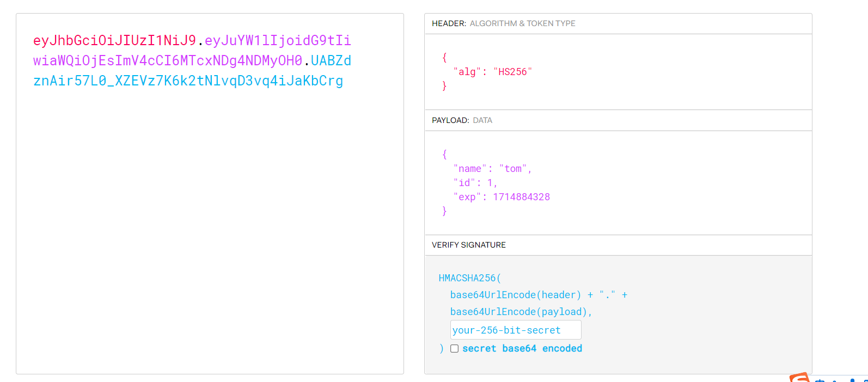Click the "name" key in payload JSON
The image size is (868, 382).
pyautogui.click(x=470, y=169)
